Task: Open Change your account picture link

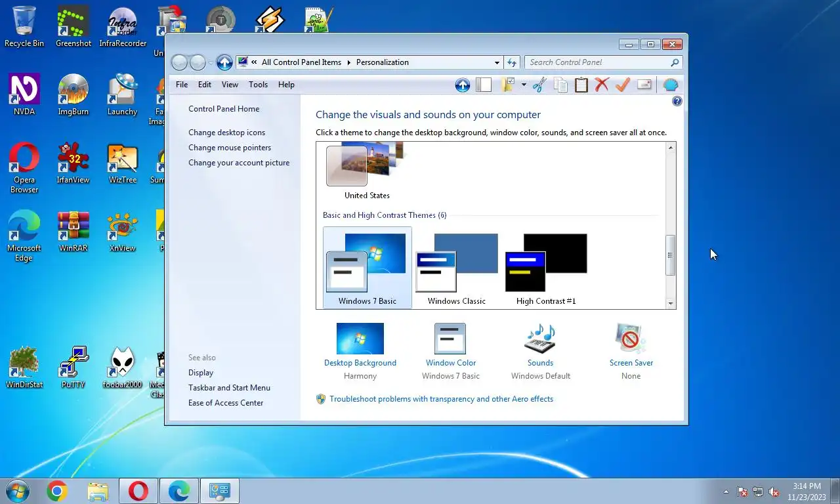Action: click(x=239, y=163)
